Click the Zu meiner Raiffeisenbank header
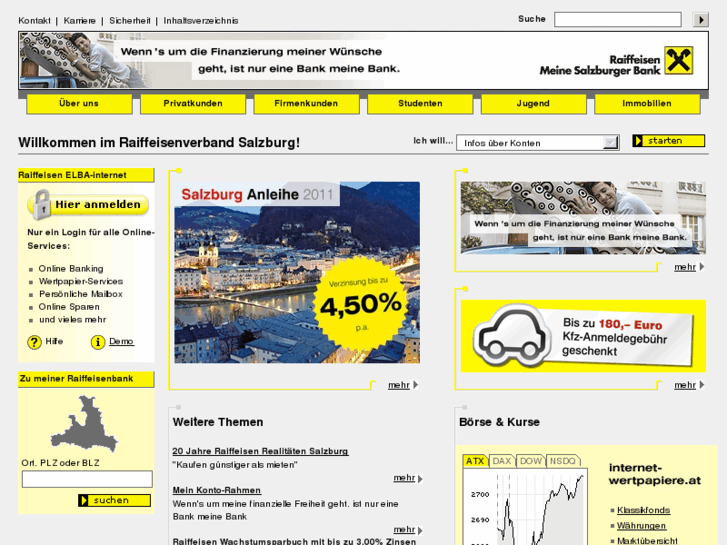The width and height of the screenshot is (727, 545). click(86, 379)
